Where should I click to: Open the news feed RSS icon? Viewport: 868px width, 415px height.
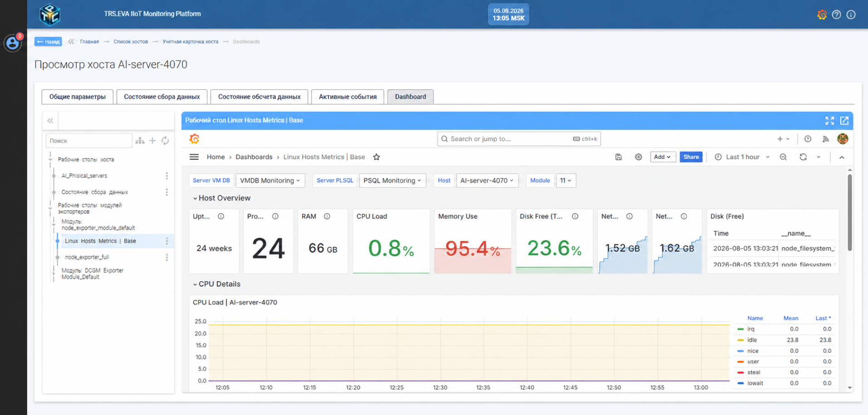825,139
